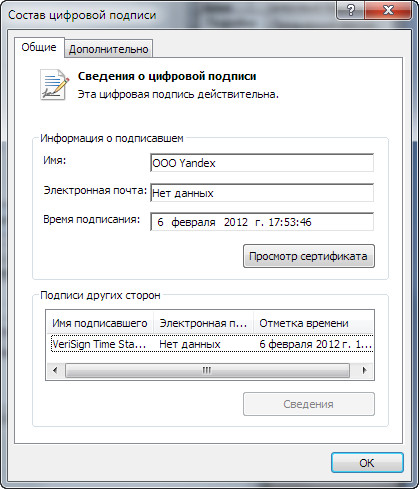Click the disabled Сведения button

[309, 404]
